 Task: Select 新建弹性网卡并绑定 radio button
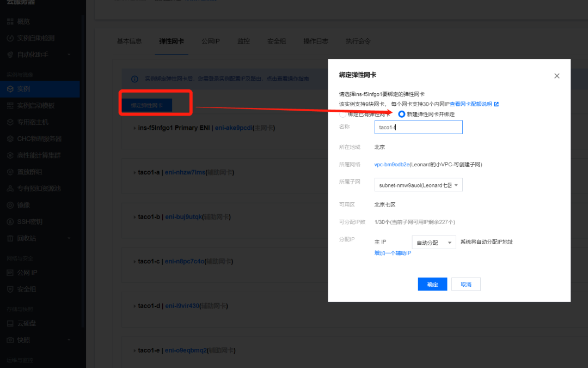coord(402,114)
